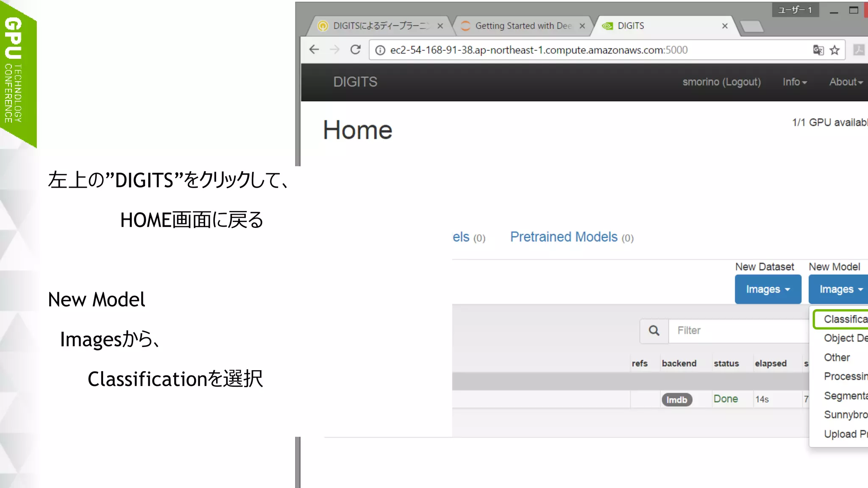Choose Processing in the model menu
Viewport: 868px width, 488px height.
coord(846,376)
